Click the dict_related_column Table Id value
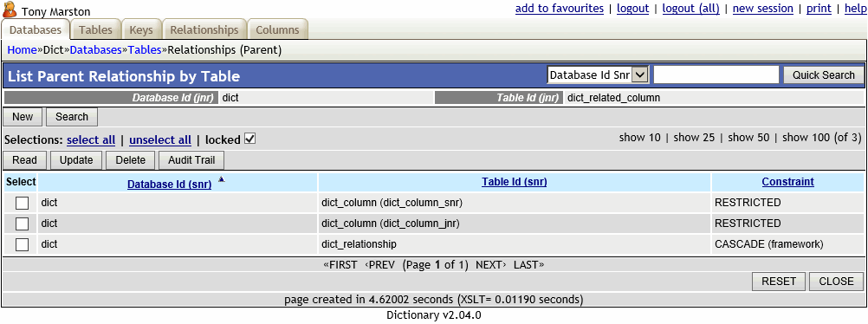The image size is (868, 324). [x=614, y=98]
